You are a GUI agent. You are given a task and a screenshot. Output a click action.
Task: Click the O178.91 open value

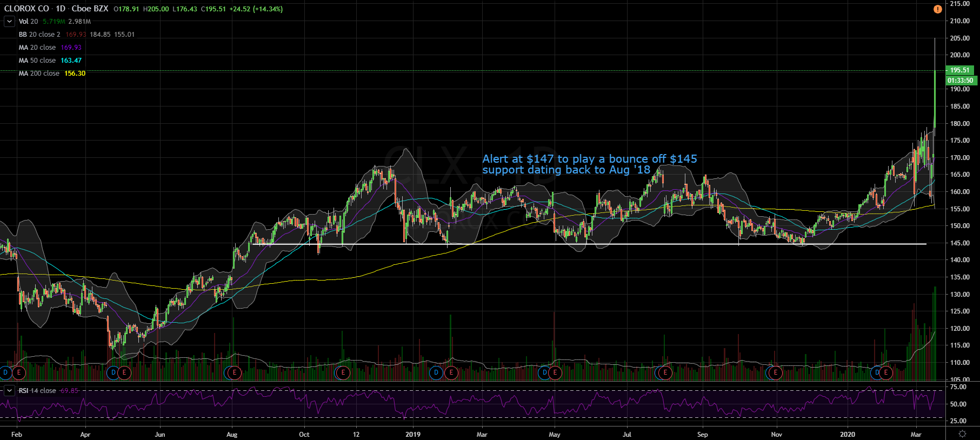click(x=126, y=9)
